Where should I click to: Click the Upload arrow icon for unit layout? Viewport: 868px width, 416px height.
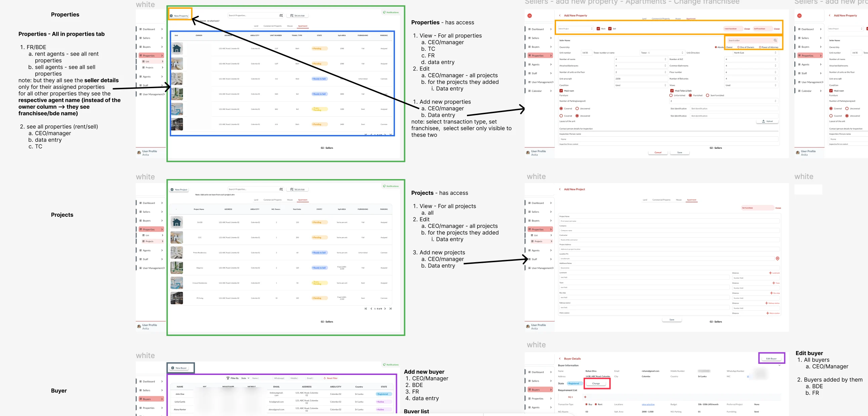[763, 121]
